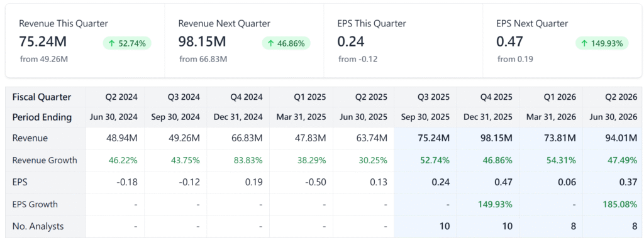644x238 pixels.
Task: Select the Revenue Next Quarter card
Action: tap(245, 41)
